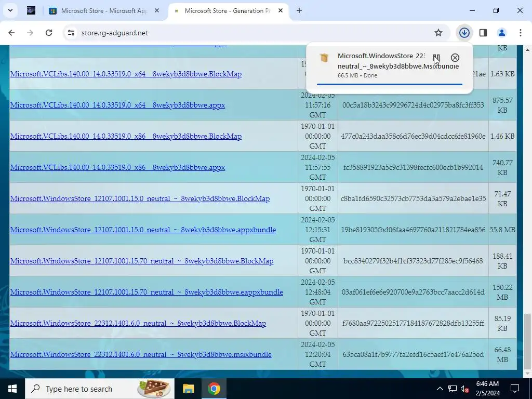
Task: Go forward to the next page
Action: click(30, 33)
